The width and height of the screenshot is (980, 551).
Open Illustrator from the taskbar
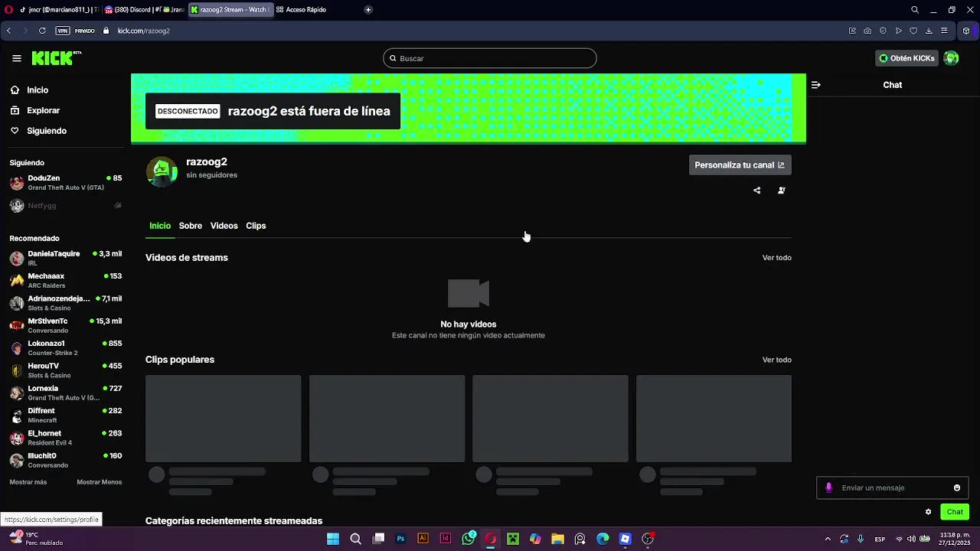coord(423,539)
